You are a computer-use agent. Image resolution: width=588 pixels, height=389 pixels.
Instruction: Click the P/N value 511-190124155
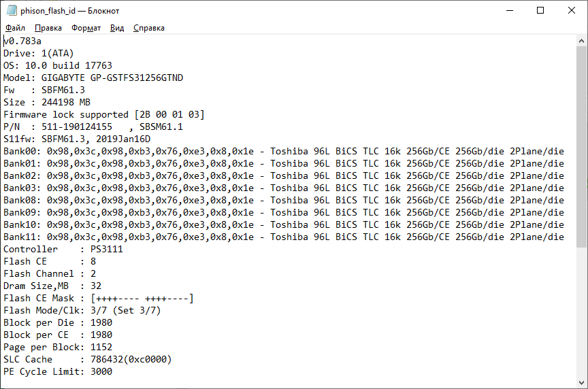[x=77, y=126]
